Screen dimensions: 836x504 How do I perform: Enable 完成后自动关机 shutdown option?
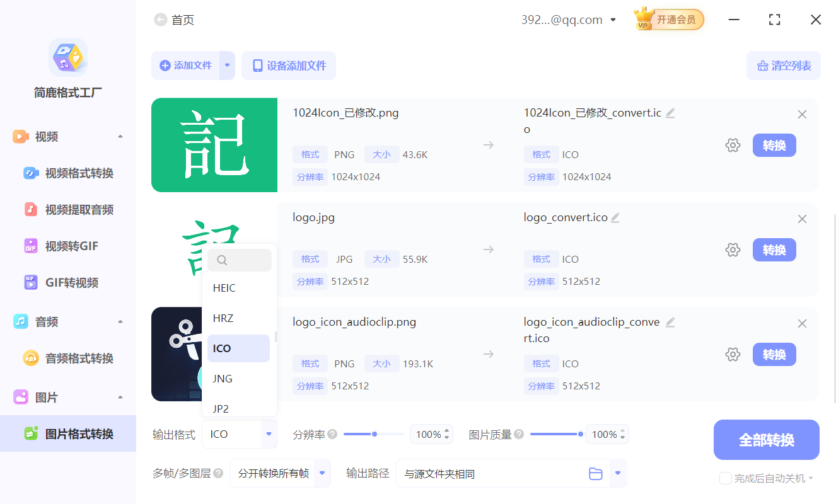[725, 478]
